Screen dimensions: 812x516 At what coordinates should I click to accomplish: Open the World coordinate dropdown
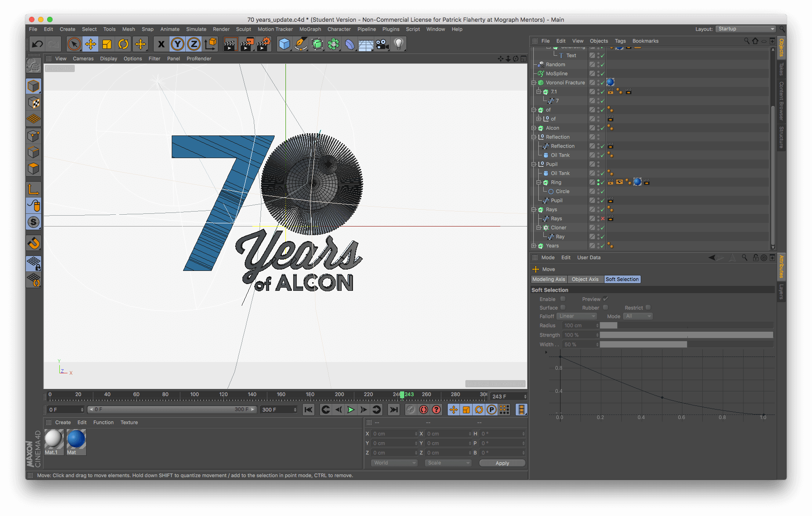[x=394, y=463]
